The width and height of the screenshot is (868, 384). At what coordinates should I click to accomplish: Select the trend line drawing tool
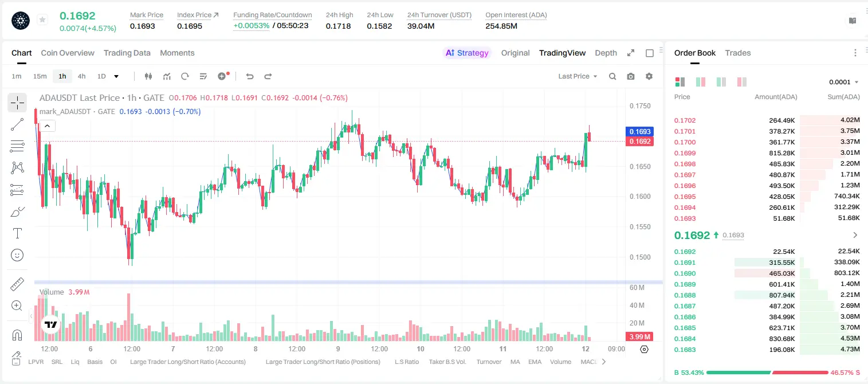point(17,124)
